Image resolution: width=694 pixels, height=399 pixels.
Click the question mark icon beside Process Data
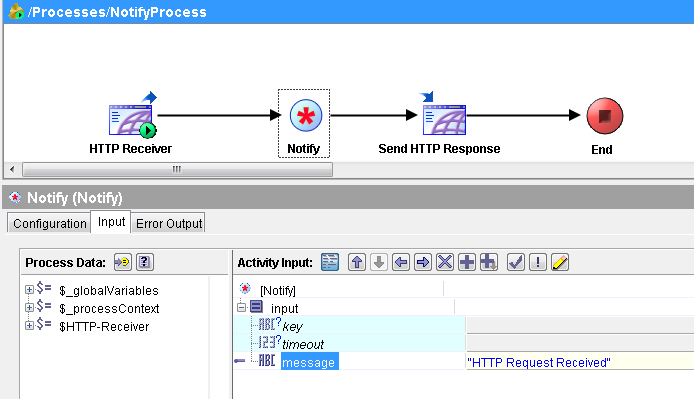click(x=145, y=262)
